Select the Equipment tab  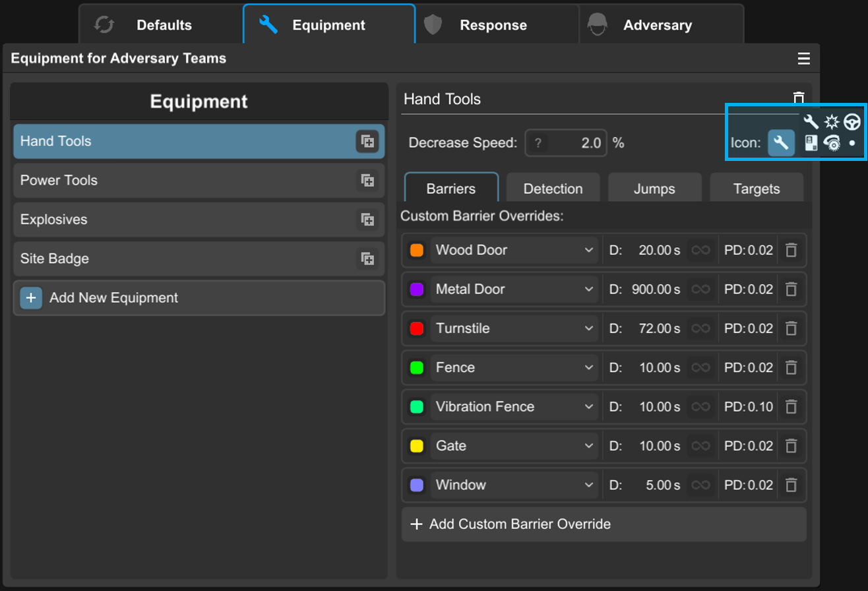pyautogui.click(x=329, y=25)
